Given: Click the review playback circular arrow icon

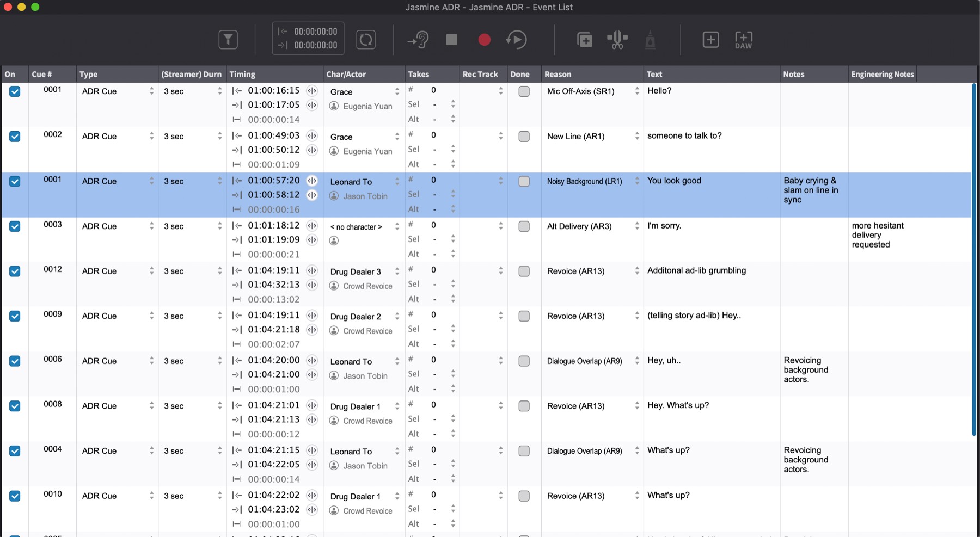Looking at the screenshot, I should point(517,39).
